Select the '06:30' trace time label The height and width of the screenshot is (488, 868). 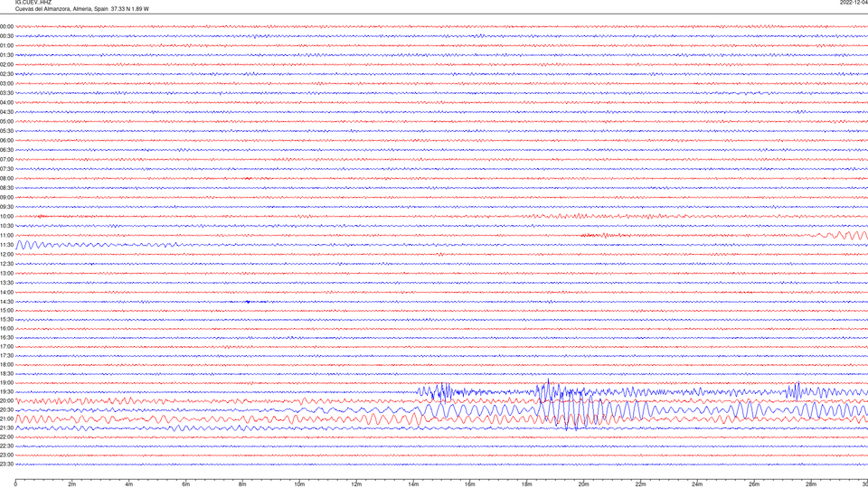[x=6, y=150]
